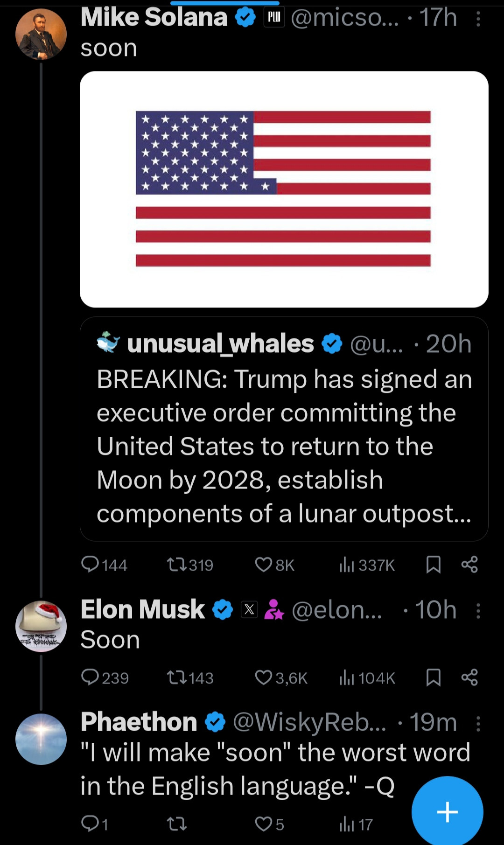This screenshot has width=504, height=845.
Task: Bookmark Mike Solana's post
Action: click(434, 565)
